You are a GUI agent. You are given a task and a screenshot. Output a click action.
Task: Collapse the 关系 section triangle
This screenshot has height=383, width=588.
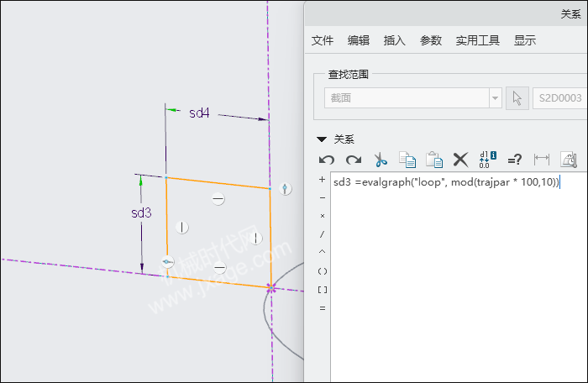tap(322, 139)
